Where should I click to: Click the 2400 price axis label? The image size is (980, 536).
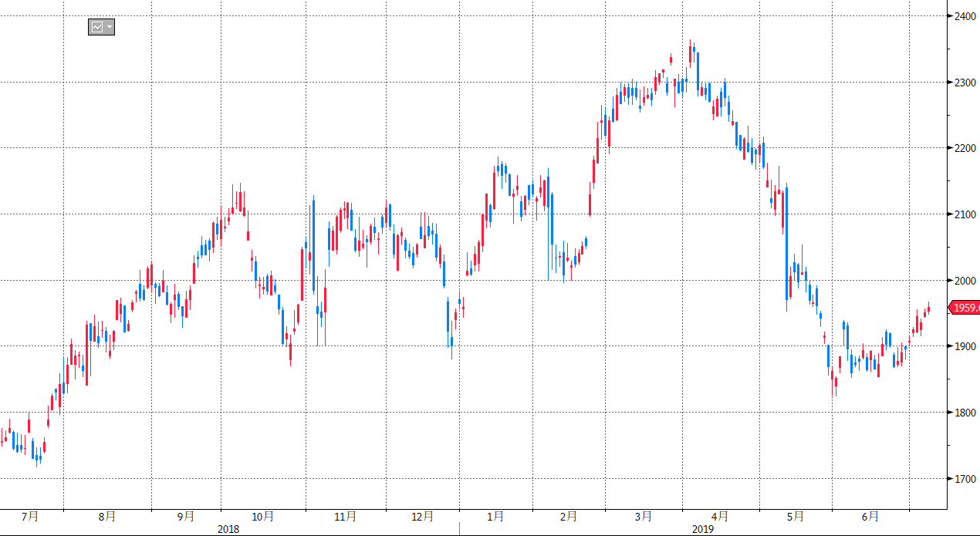coord(965,15)
